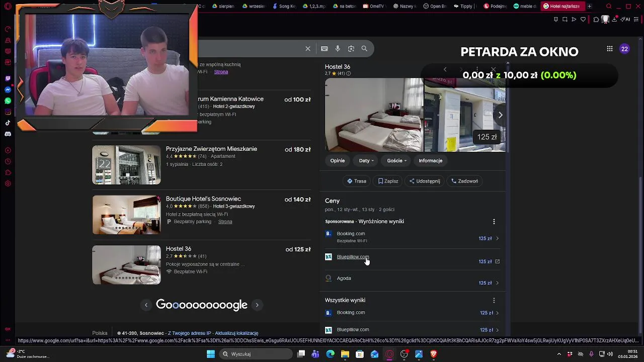Screen dimensions: 644x362
Task: Click the heart bookmark icon in toolbar
Action: [583, 19]
